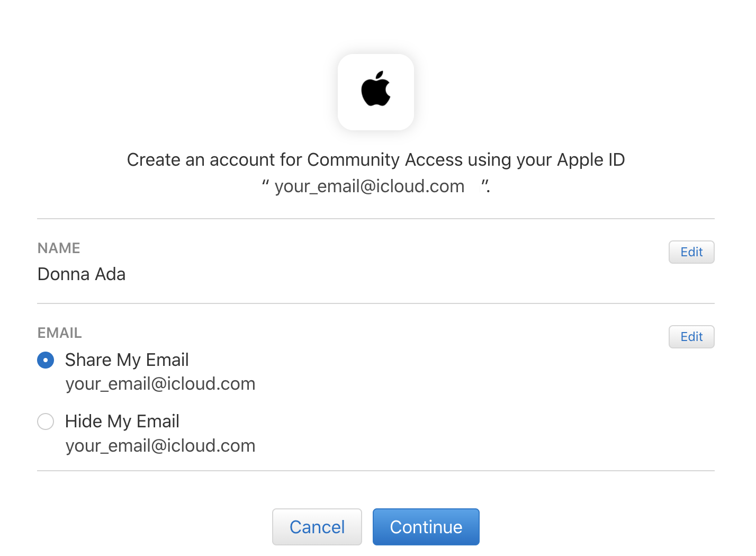Click the quoted Apple ID email in heading
756x556 pixels.
tap(370, 186)
